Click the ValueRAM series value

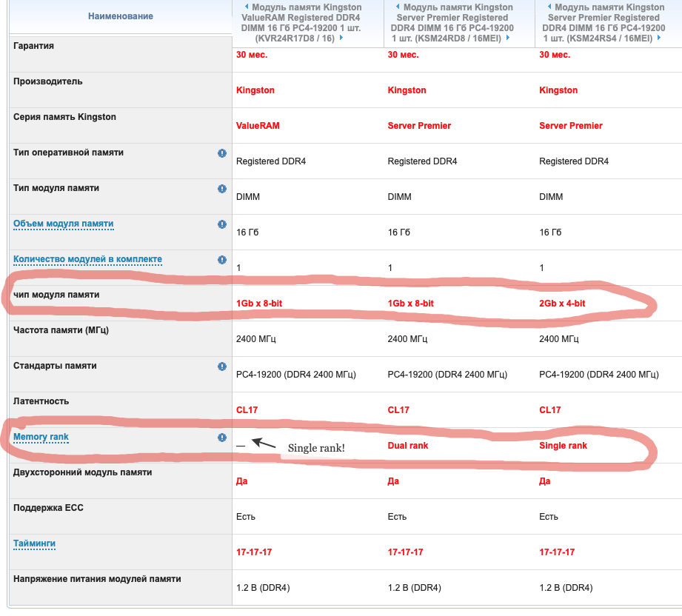[258, 126]
